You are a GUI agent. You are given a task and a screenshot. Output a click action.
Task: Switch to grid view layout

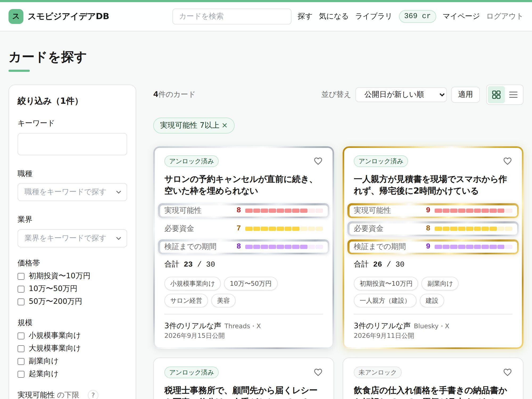496,95
